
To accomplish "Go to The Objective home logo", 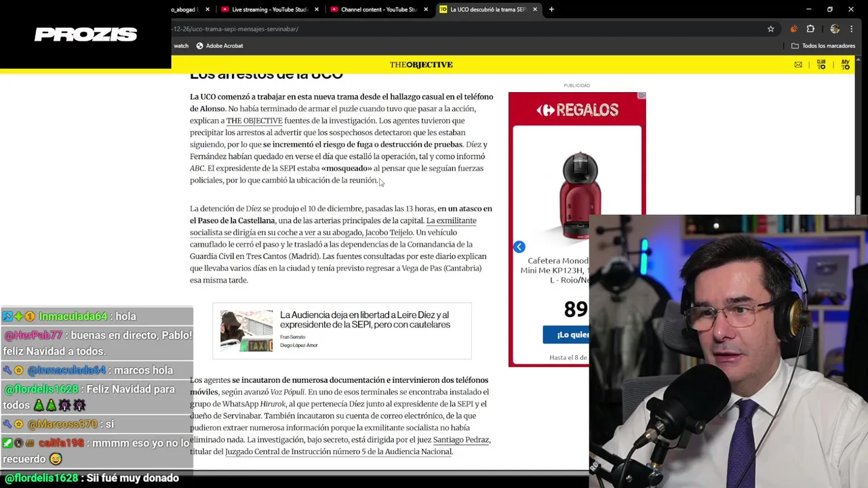I will (x=421, y=64).
